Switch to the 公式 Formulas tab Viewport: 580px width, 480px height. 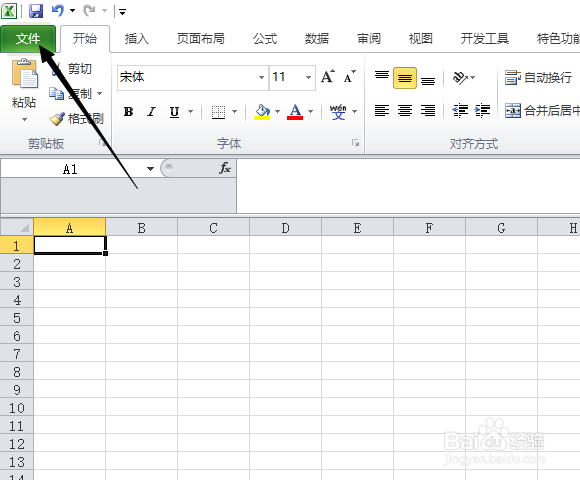(x=265, y=38)
